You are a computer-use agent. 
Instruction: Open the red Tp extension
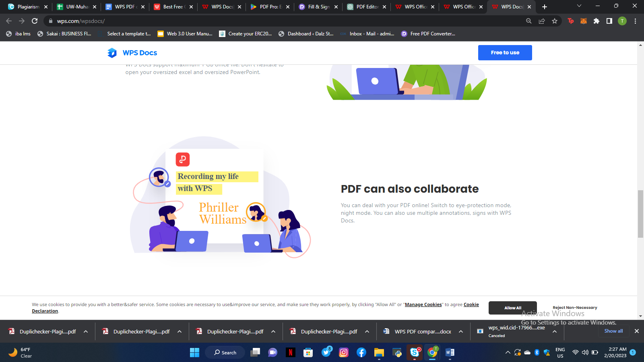(571, 21)
